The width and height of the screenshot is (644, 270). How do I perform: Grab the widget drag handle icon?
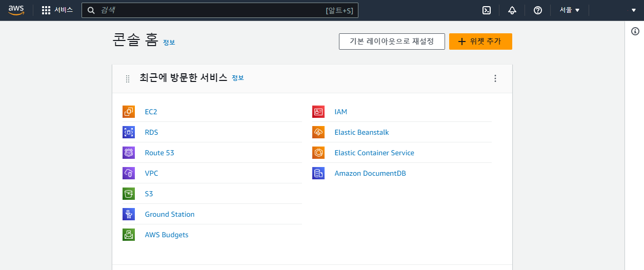(x=128, y=78)
